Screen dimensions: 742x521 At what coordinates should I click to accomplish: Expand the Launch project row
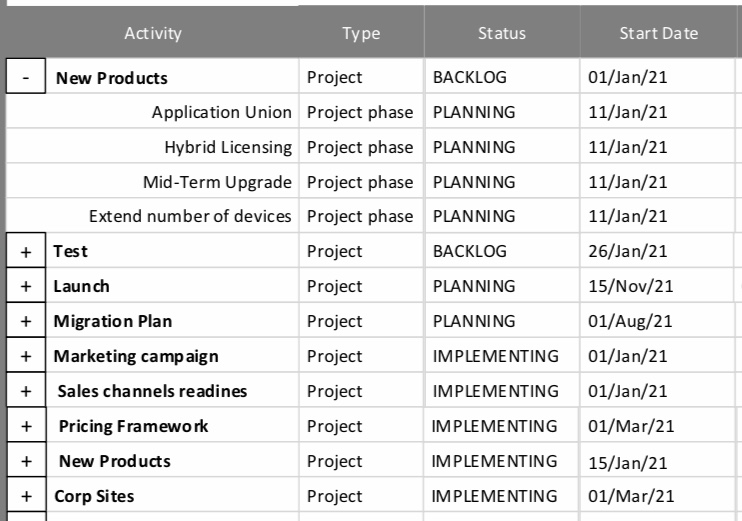(26, 286)
